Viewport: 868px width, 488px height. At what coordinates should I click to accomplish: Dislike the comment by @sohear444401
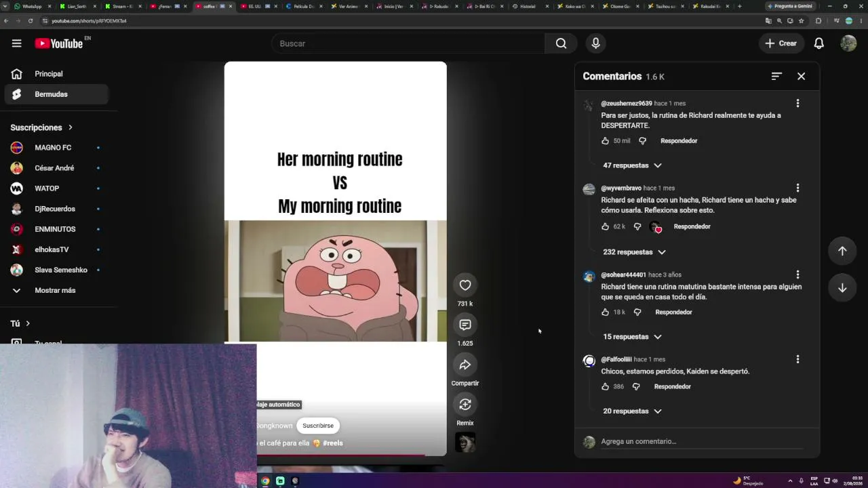pyautogui.click(x=637, y=312)
